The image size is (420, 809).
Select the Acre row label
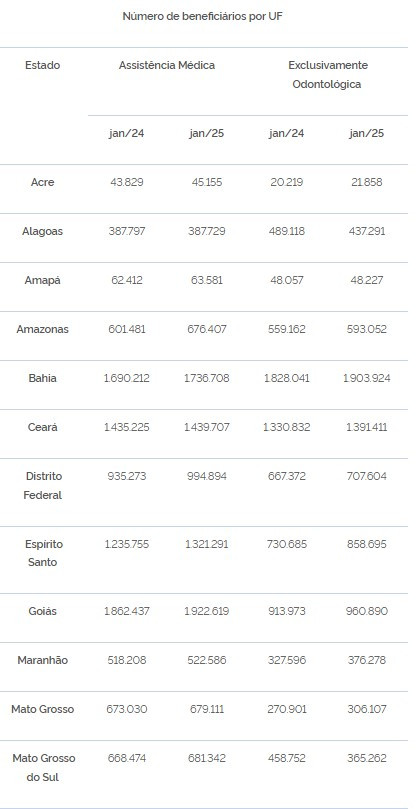pyautogui.click(x=42, y=183)
